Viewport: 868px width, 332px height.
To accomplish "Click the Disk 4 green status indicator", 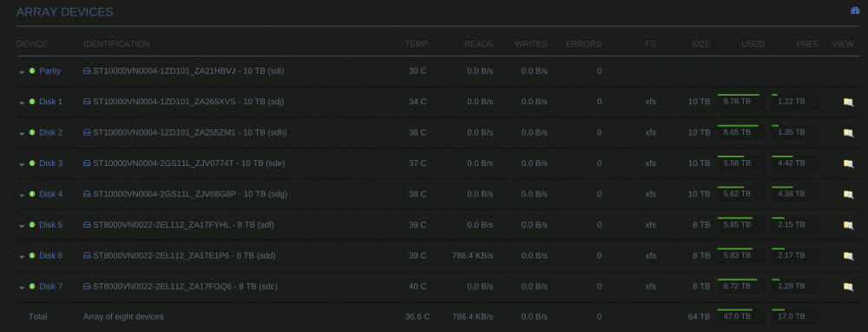I will (32, 194).
